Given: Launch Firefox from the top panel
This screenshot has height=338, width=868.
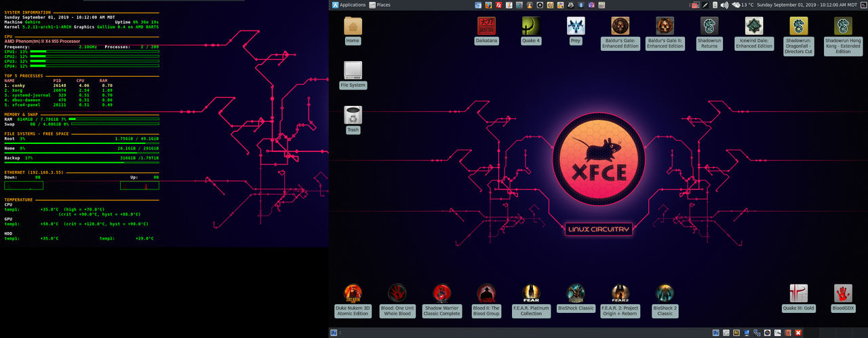Looking at the screenshot, I should tap(488, 5).
